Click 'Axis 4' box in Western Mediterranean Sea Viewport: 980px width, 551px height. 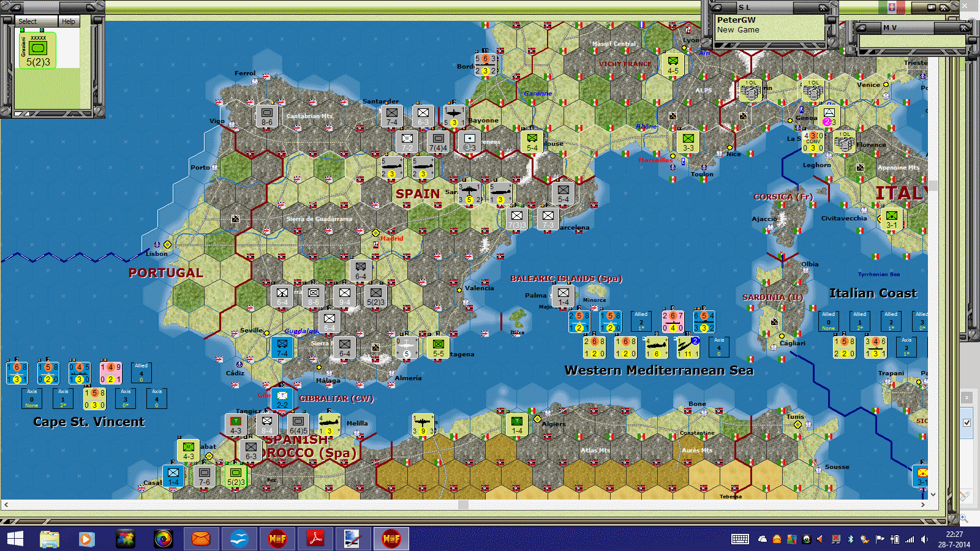tap(719, 347)
